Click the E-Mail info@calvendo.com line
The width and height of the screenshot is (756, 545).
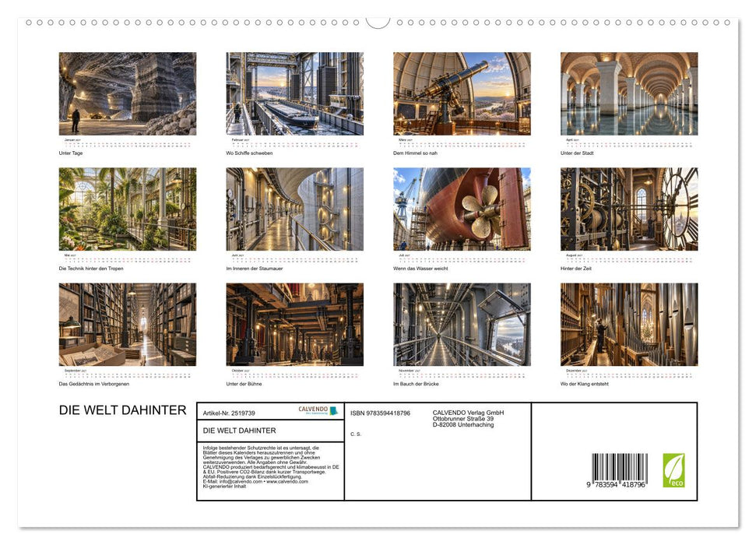tap(255, 481)
